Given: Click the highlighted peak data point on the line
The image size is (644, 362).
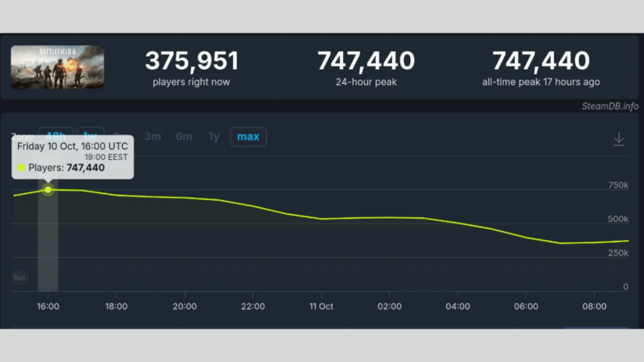Looking at the screenshot, I should pyautogui.click(x=48, y=189).
